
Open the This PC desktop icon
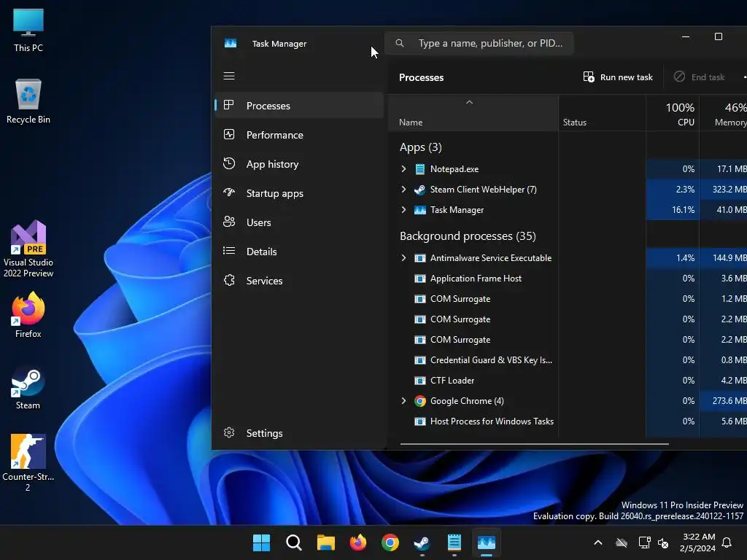pyautogui.click(x=28, y=30)
